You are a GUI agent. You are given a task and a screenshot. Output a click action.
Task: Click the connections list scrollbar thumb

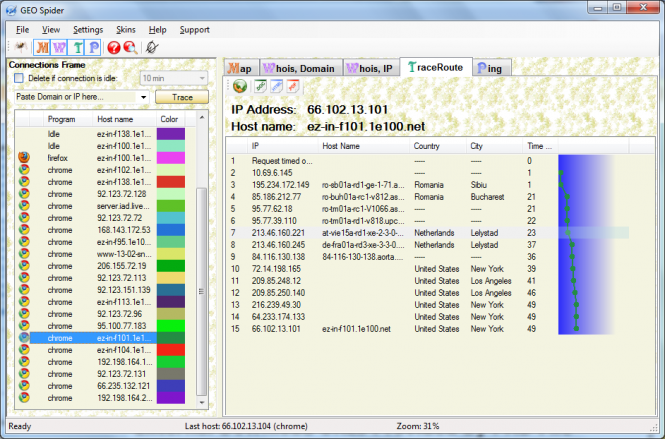(202, 291)
